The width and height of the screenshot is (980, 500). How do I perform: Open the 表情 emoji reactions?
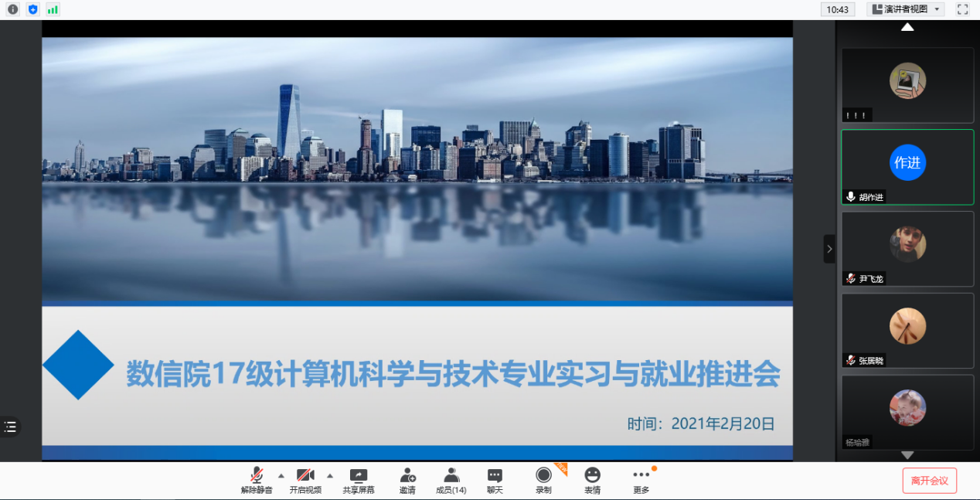(x=592, y=480)
